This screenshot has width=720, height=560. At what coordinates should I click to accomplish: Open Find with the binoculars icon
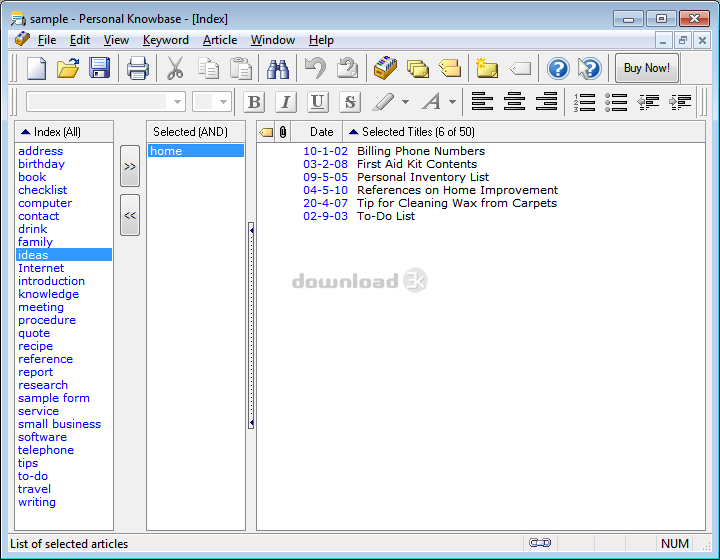click(x=277, y=68)
